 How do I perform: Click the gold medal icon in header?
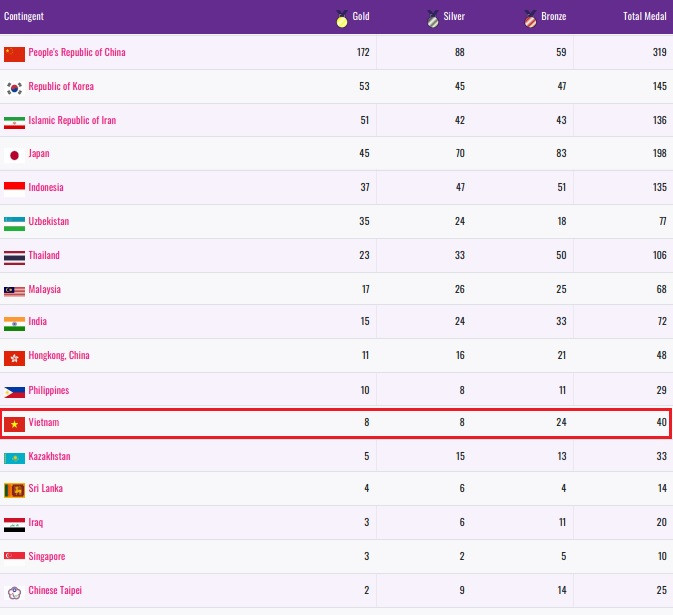tap(342, 17)
